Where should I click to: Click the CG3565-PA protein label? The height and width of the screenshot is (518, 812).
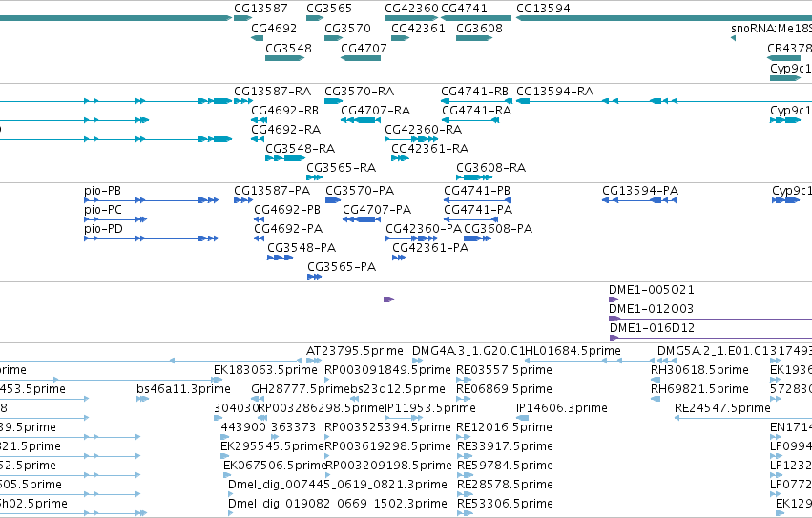342,267
